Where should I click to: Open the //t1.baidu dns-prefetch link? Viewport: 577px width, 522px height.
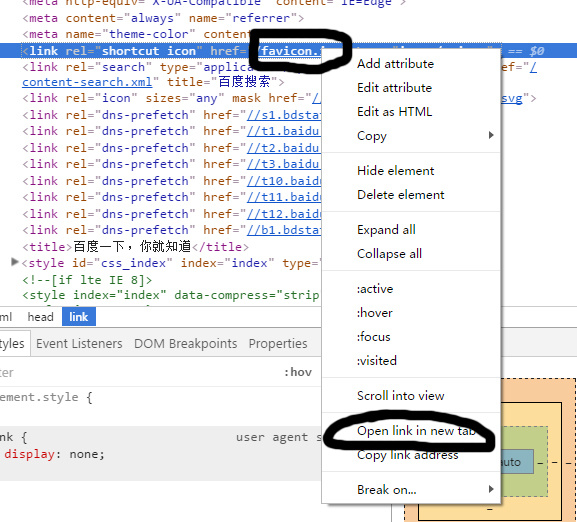pos(284,131)
